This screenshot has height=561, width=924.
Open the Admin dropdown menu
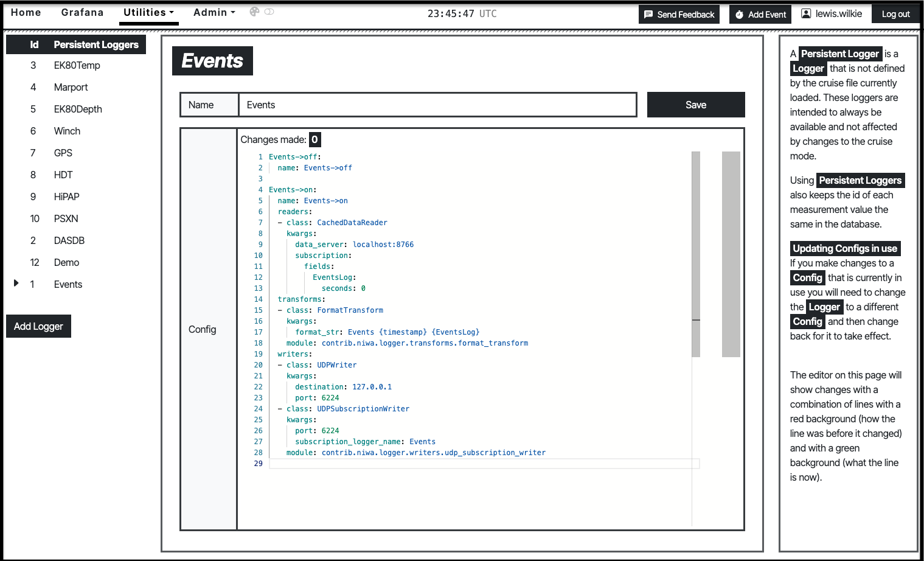(214, 12)
